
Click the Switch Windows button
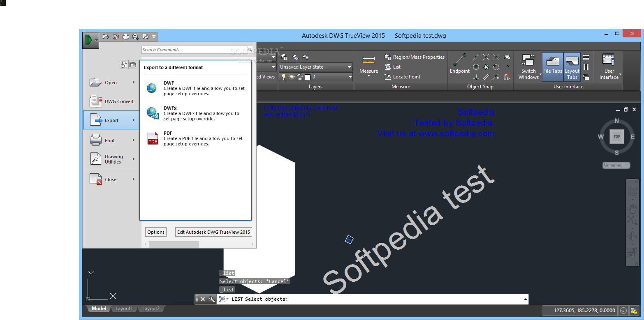point(528,67)
